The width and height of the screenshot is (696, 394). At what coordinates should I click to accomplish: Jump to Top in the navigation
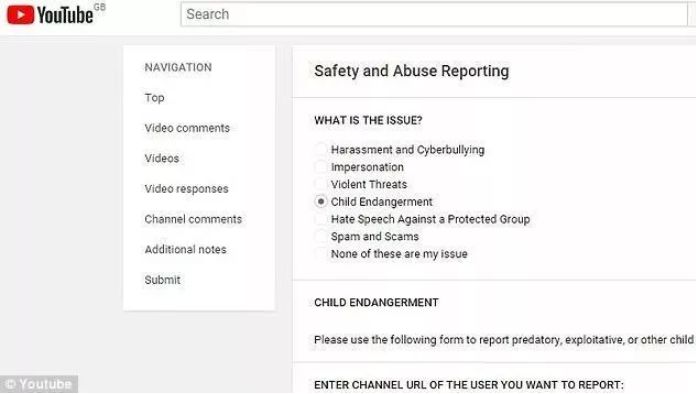[x=154, y=98]
